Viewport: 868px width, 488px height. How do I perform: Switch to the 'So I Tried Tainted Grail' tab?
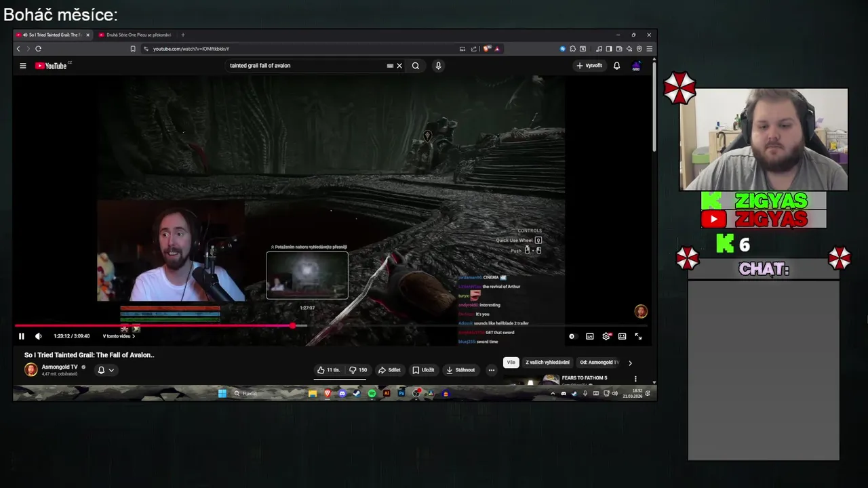[x=52, y=35]
